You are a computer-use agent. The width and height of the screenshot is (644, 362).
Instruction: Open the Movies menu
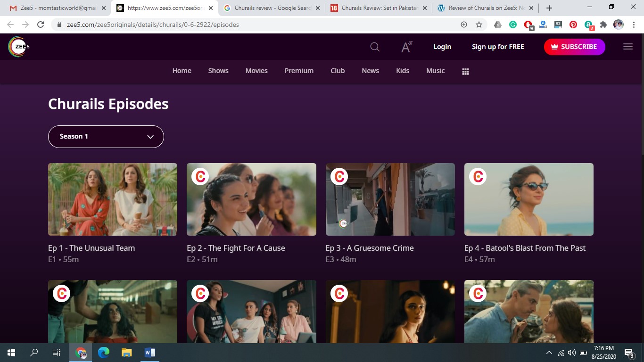click(256, 71)
